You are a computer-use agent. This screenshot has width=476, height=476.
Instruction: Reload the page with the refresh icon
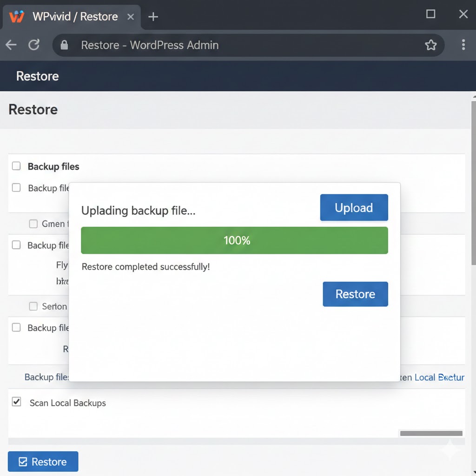34,45
